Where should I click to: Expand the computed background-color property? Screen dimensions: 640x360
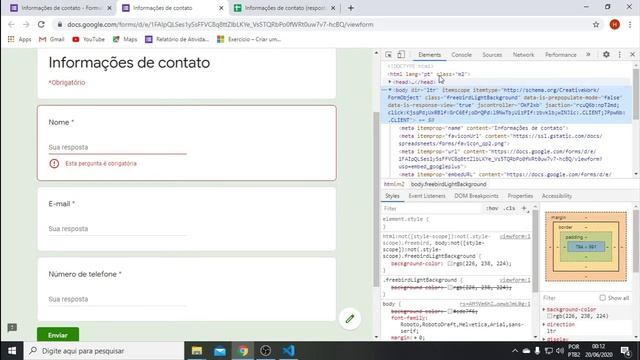544,310
